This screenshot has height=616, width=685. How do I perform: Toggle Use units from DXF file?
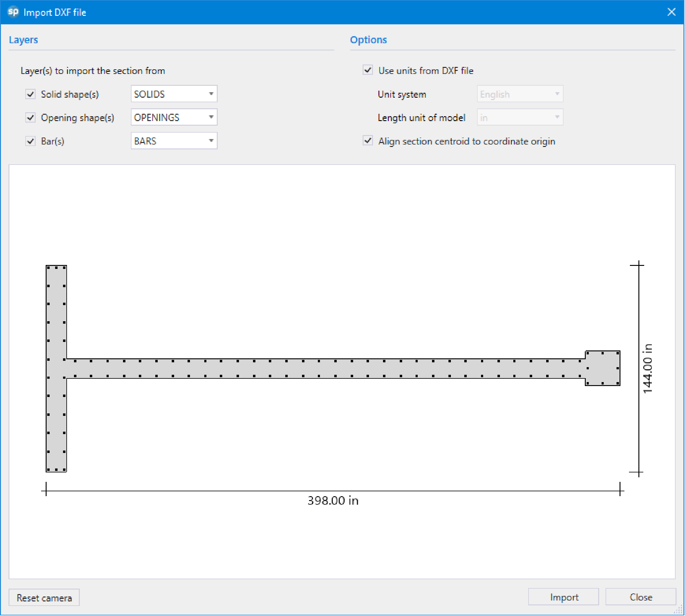(368, 70)
